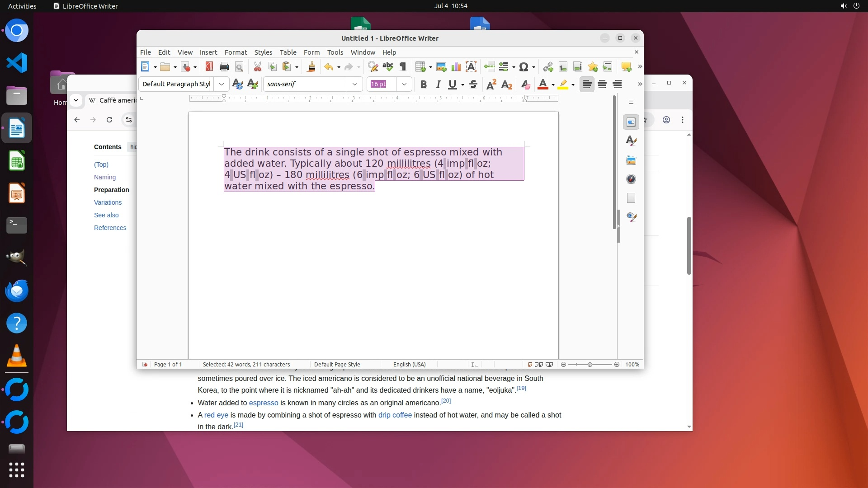Viewport: 868px width, 488px height.
Task: Toggle Bold formatting
Action: (x=424, y=84)
